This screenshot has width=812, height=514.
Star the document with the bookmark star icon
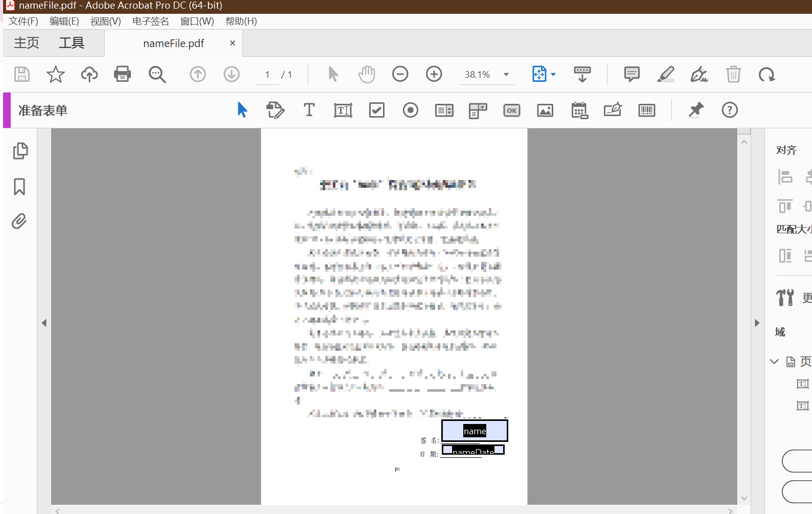point(55,74)
